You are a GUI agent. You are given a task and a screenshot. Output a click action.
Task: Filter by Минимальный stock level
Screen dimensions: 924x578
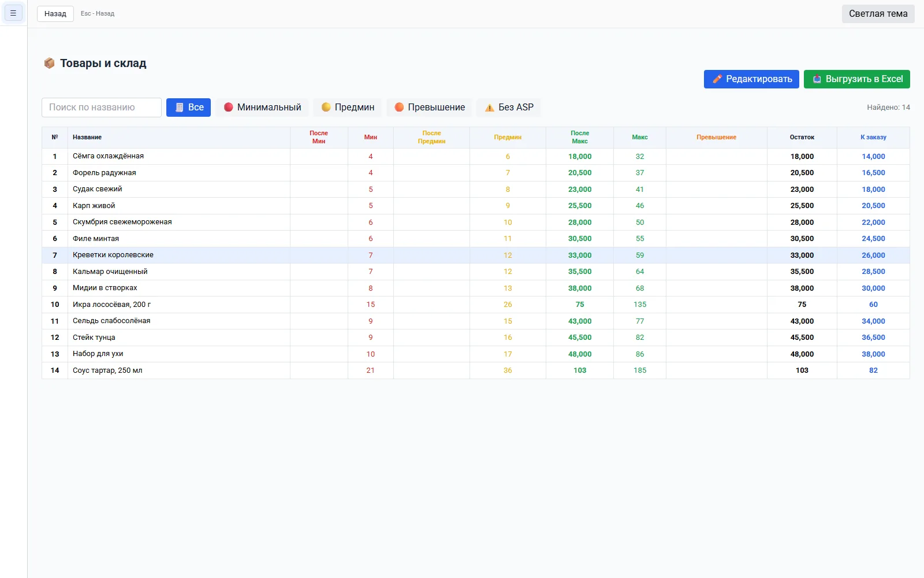click(262, 108)
